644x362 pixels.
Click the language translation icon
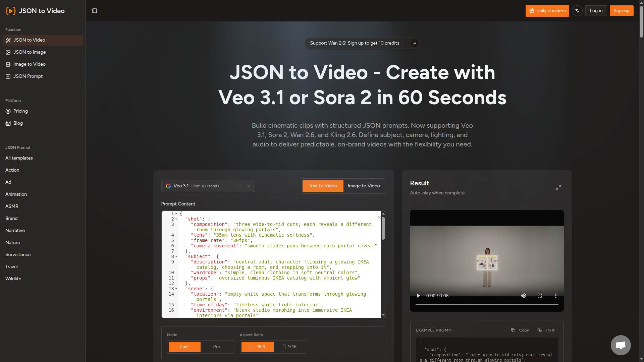coord(577,10)
